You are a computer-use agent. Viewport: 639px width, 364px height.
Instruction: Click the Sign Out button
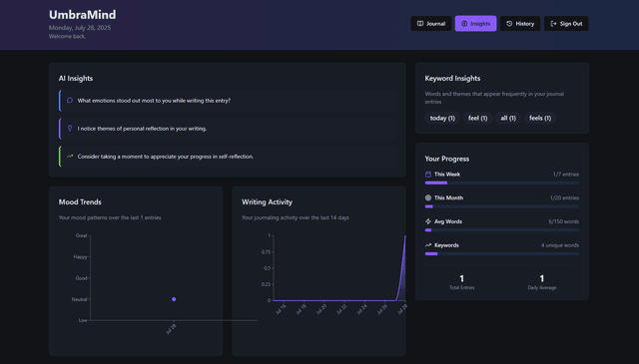[566, 24]
